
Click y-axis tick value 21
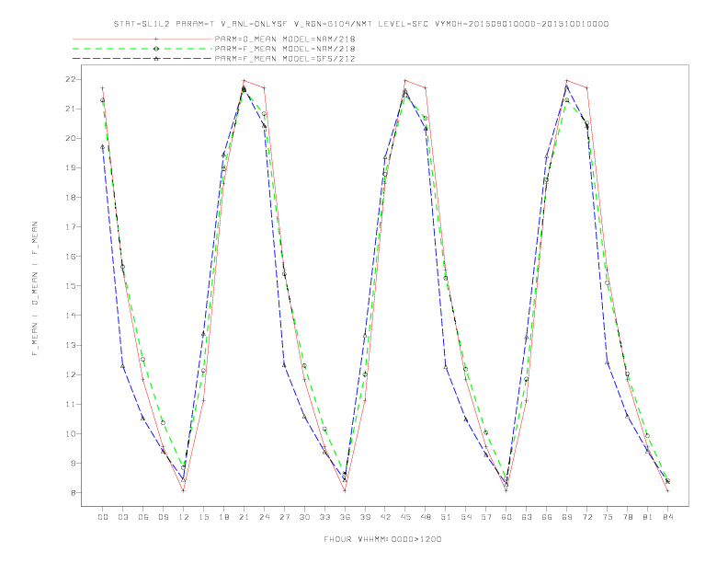[70, 109]
